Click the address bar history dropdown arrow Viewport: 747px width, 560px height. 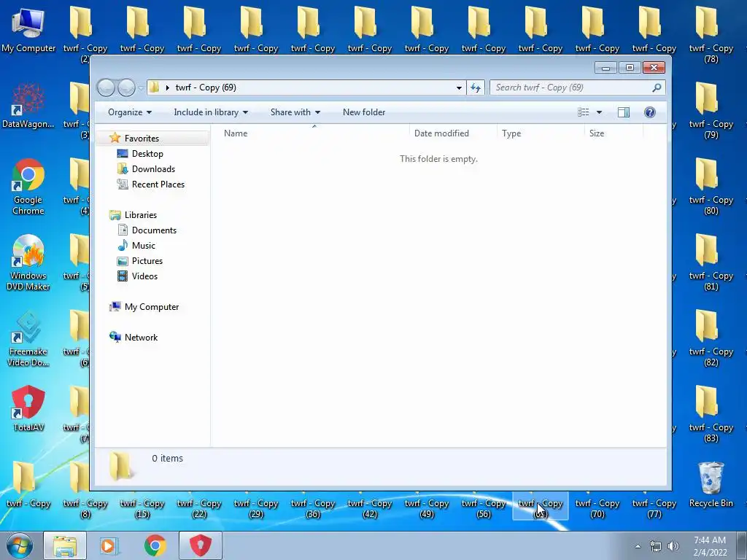(x=459, y=87)
